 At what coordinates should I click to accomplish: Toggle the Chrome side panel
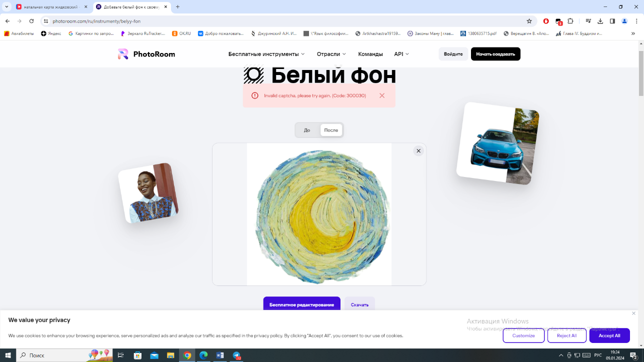612,21
